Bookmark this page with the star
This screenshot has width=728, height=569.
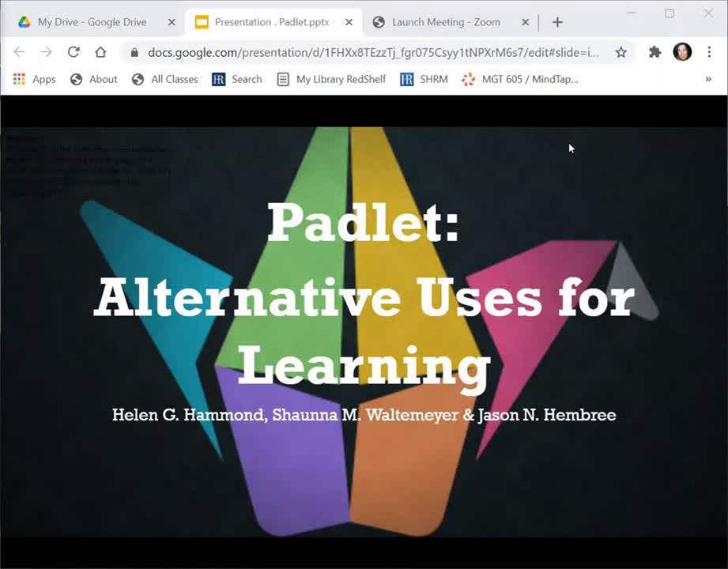621,52
